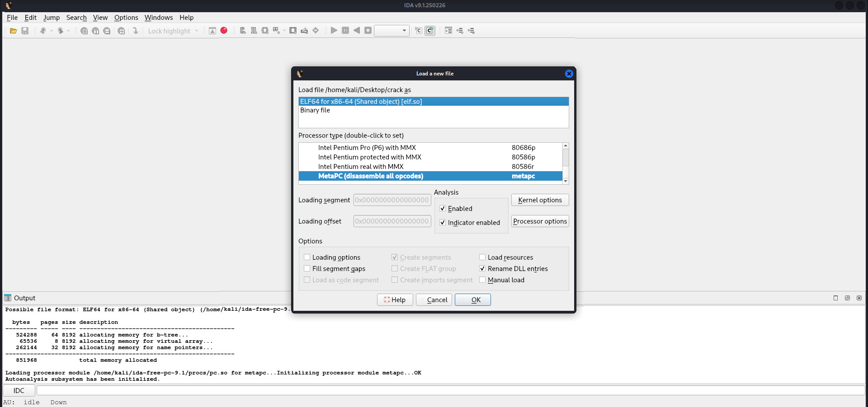Screen dimensions: 868x407
Task: Open the Help menu
Action: [x=186, y=18]
